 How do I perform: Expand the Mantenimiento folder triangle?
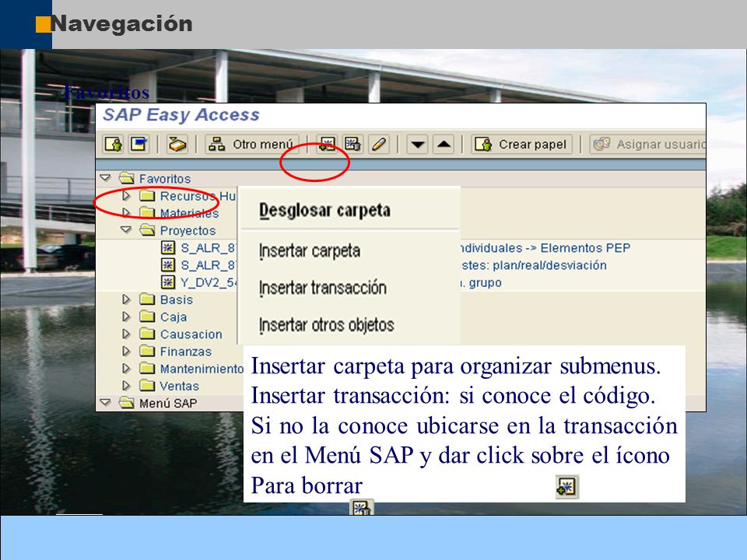[126, 368]
